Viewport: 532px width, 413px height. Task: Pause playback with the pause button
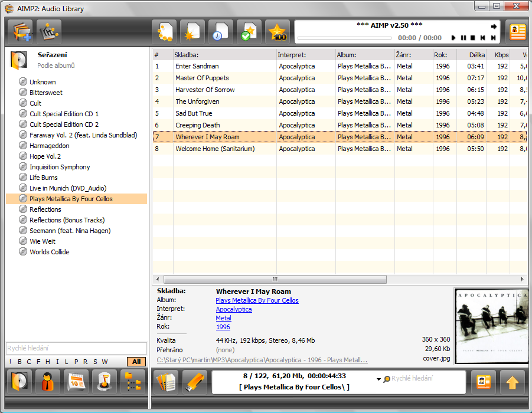click(464, 38)
